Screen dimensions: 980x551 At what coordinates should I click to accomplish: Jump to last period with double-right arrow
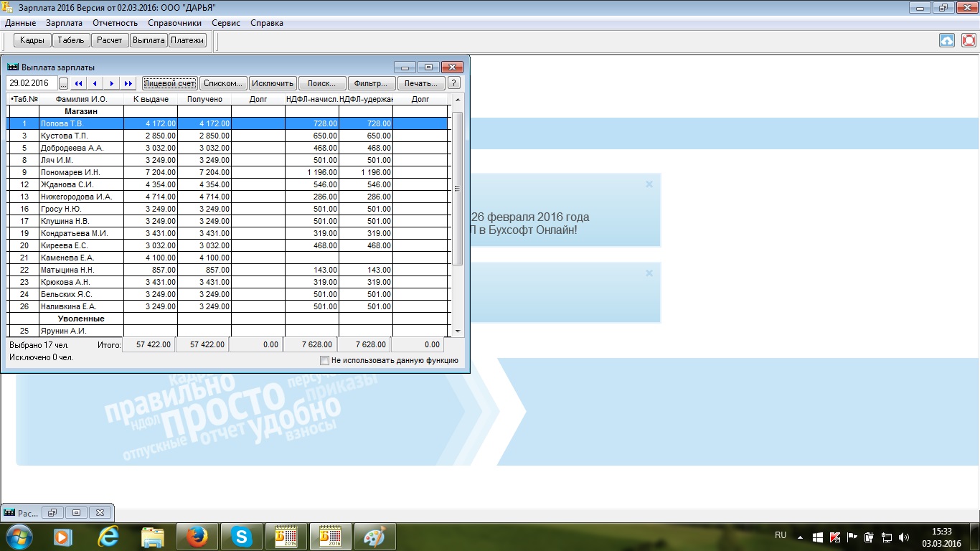tap(128, 83)
